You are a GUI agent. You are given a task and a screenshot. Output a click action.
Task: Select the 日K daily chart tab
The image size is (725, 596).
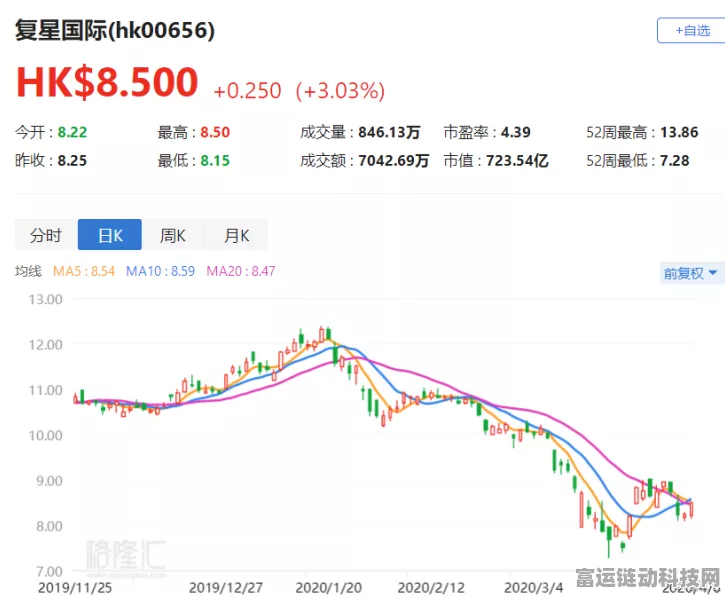click(110, 235)
